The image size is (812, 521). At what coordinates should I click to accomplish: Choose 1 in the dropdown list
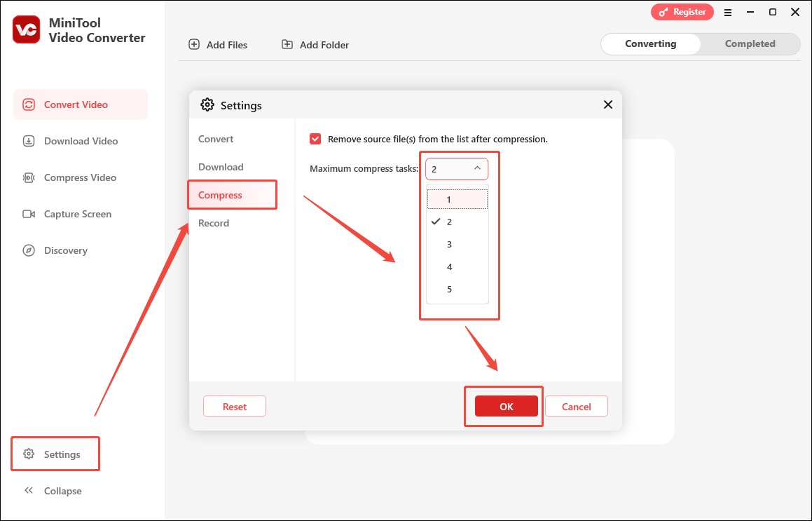click(457, 199)
